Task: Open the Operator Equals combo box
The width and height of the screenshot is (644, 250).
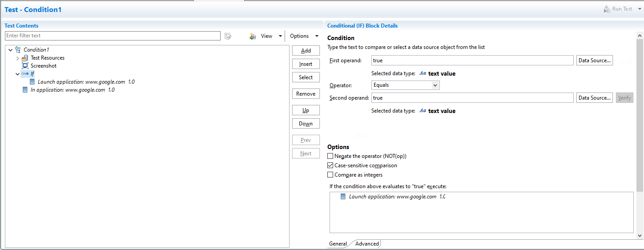Action: [x=406, y=85]
